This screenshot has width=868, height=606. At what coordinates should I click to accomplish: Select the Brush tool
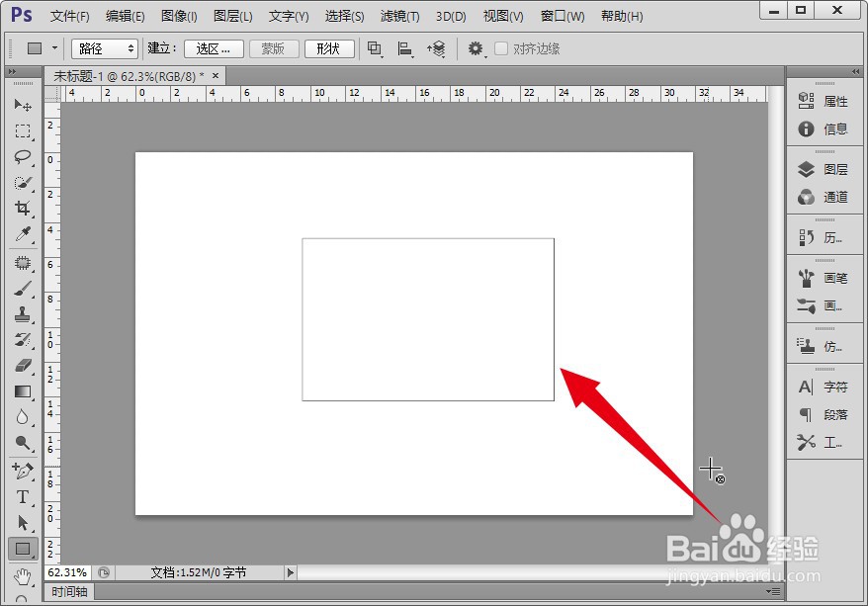point(23,289)
